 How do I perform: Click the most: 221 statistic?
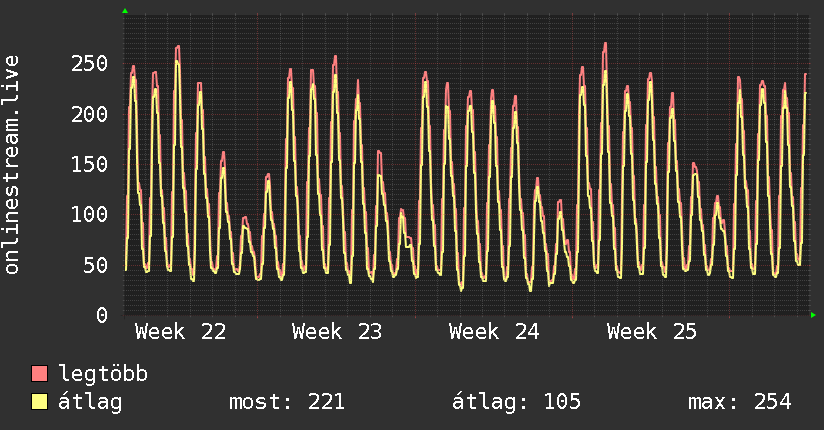287,402
